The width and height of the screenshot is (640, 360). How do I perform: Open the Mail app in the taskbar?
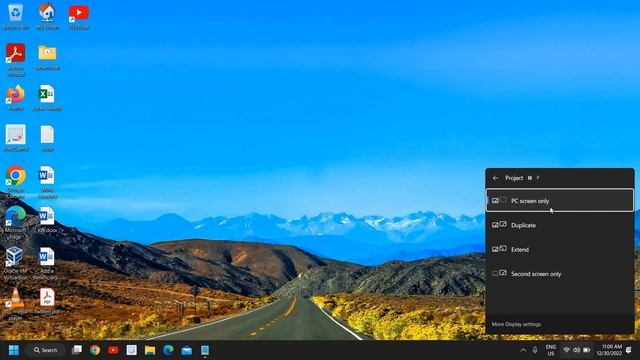coord(187,350)
